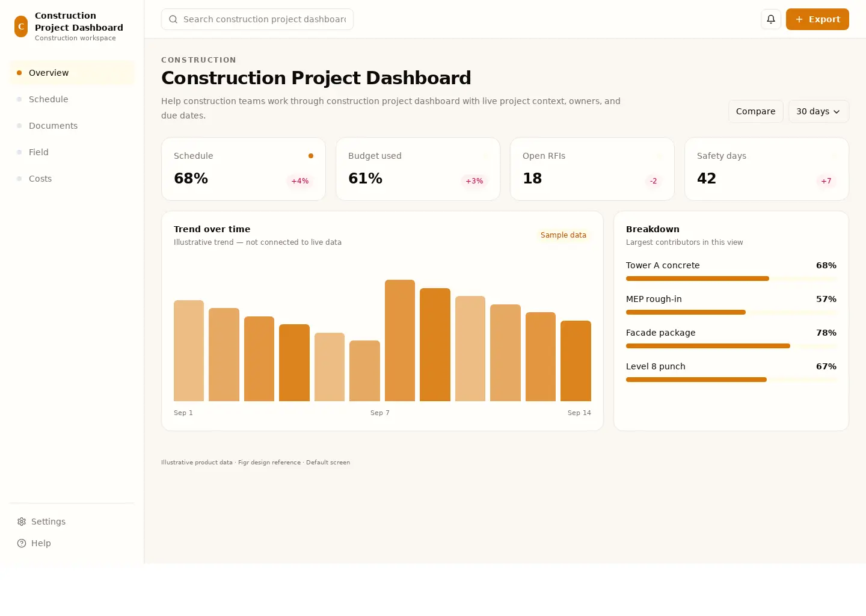Click the Trend over time heading
The image size is (866, 616).
point(212,229)
